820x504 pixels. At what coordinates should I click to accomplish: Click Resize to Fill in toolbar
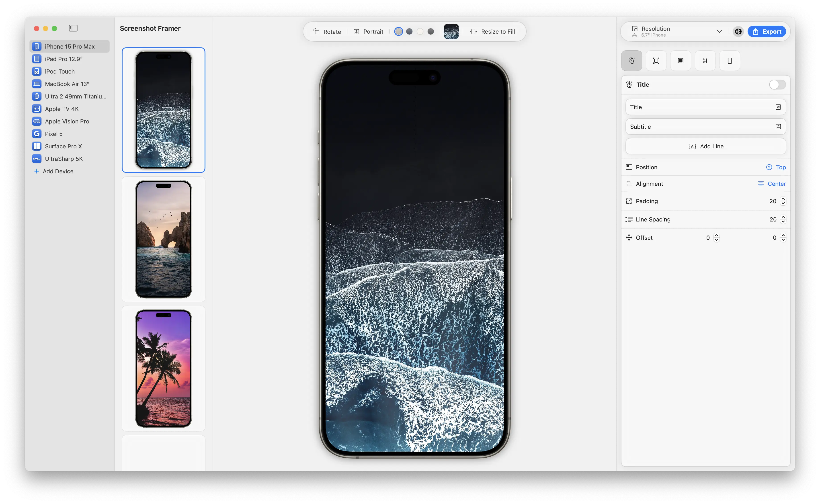(x=492, y=32)
